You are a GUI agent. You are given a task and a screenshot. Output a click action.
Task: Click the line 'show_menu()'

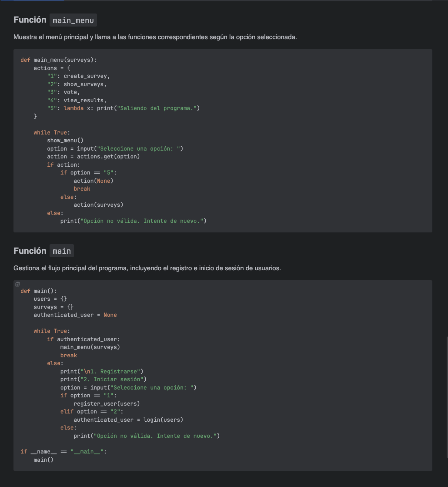pos(65,141)
